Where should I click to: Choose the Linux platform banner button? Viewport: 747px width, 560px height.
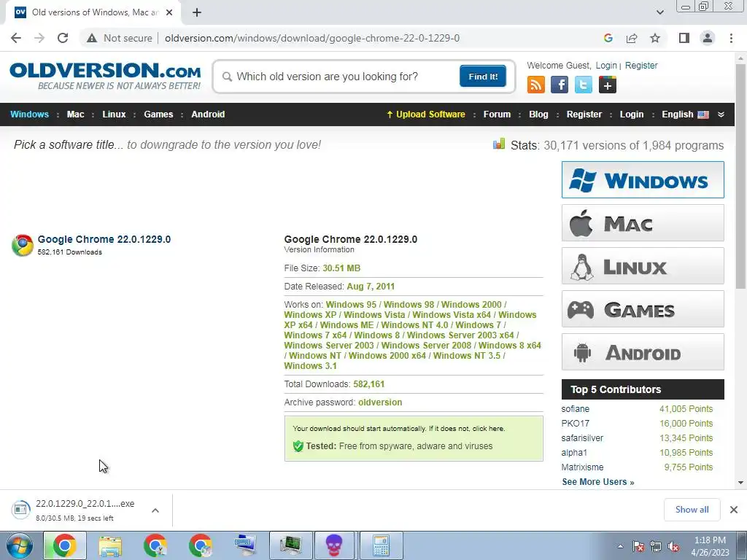coord(643,265)
